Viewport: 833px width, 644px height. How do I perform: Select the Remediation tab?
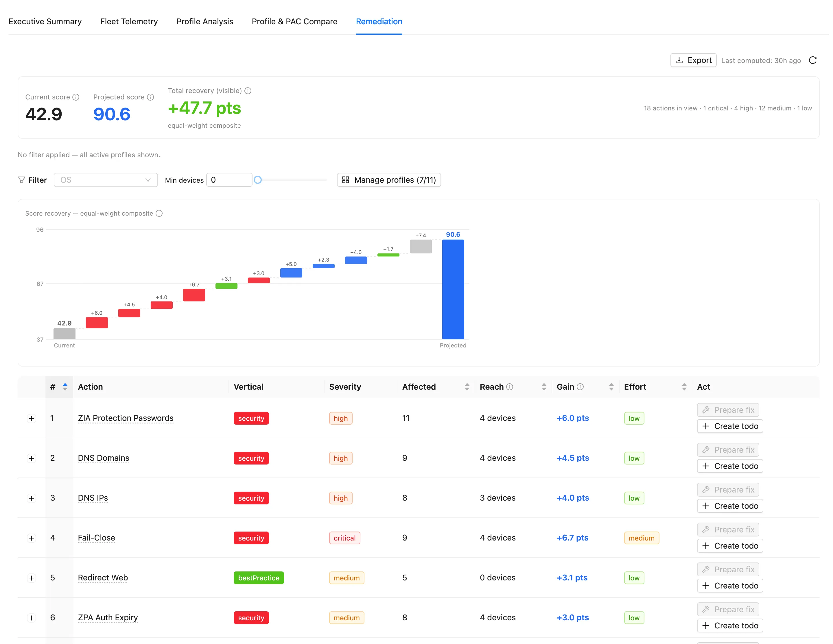[379, 21]
